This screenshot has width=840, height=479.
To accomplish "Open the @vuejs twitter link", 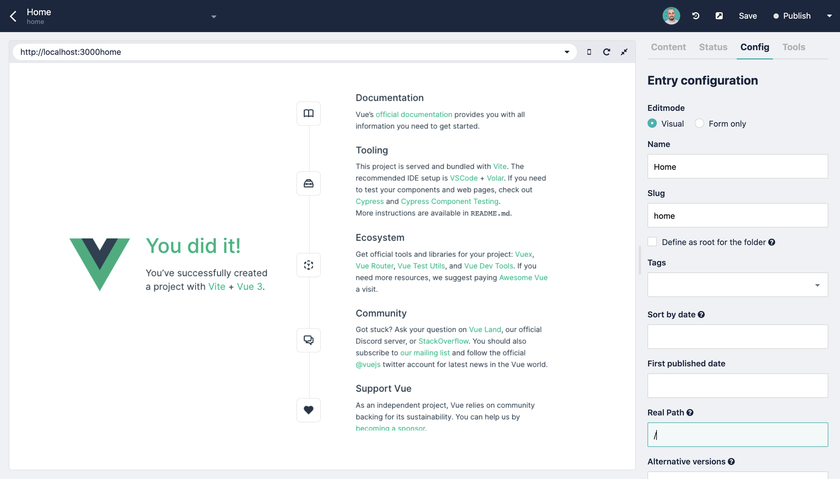I will point(368,365).
